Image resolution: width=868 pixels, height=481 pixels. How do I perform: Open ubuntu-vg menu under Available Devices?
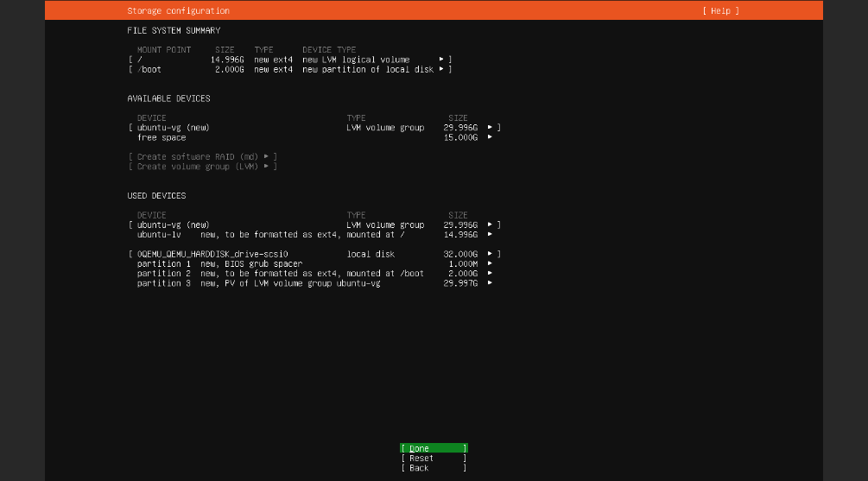(490, 128)
